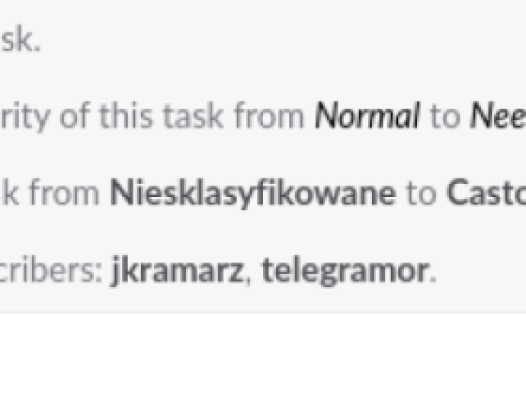The height and width of the screenshot is (394, 526).
Task: Click the truncated 'sk.' text on the top line
Action: pyautogui.click(x=20, y=40)
